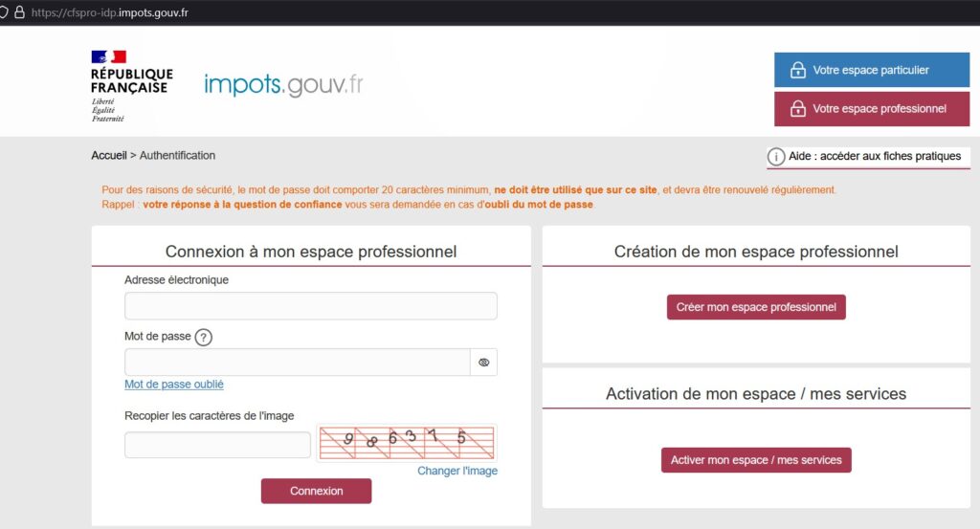980x529 pixels.
Task: Click Créer mon espace professionnel button
Action: tap(756, 307)
